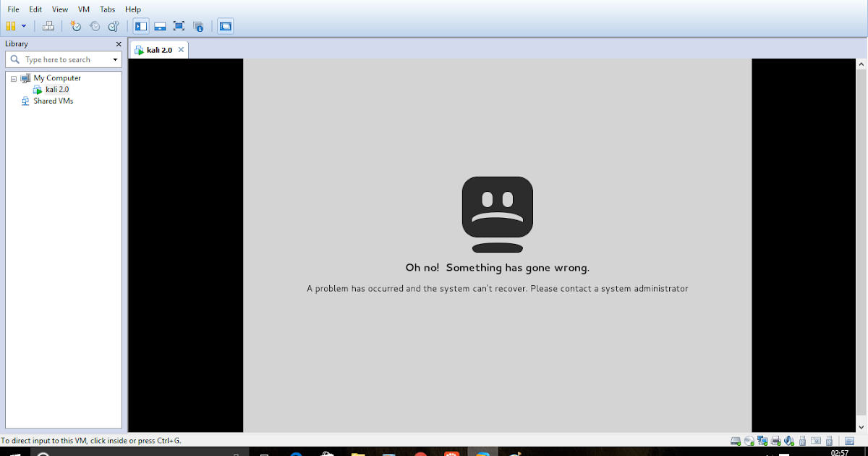Click the USB device status icon
Viewport: 868px width, 456px height.
(801, 440)
